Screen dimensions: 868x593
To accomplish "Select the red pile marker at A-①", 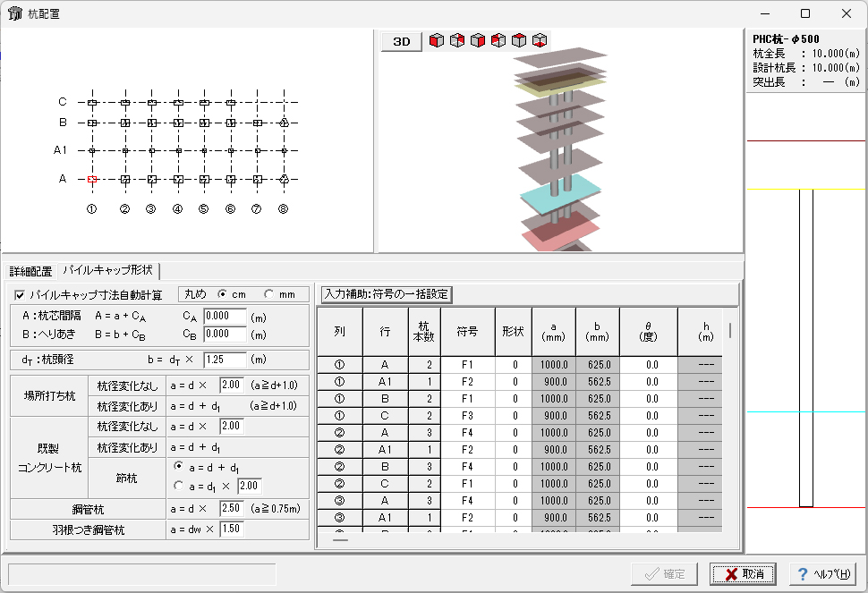I will (92, 179).
